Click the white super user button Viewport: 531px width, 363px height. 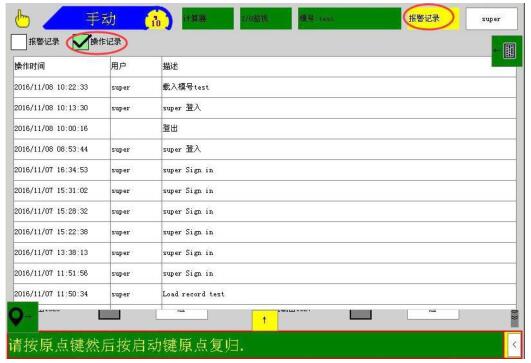tap(492, 19)
